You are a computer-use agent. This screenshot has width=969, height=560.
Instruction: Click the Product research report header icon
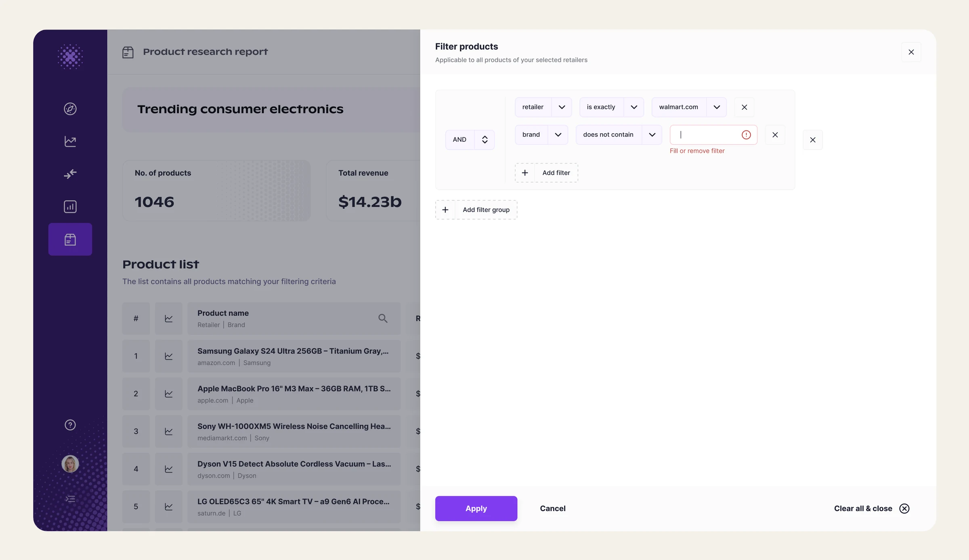(x=128, y=52)
